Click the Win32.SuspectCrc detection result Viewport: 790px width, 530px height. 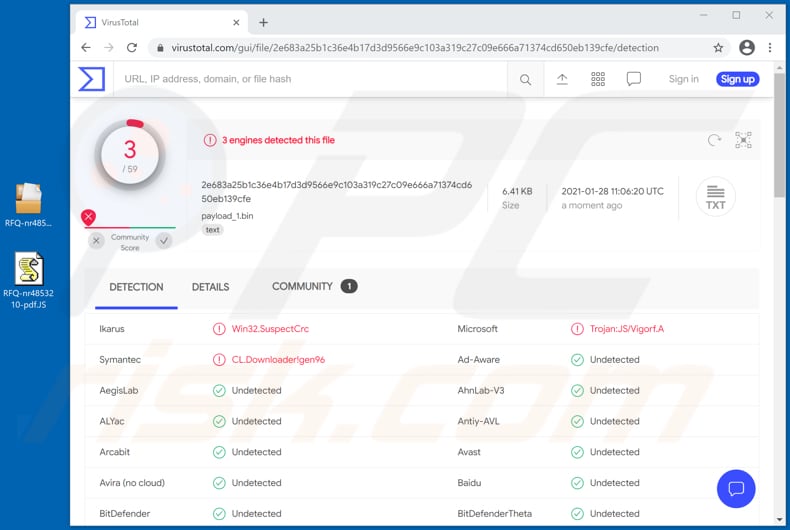pos(270,329)
